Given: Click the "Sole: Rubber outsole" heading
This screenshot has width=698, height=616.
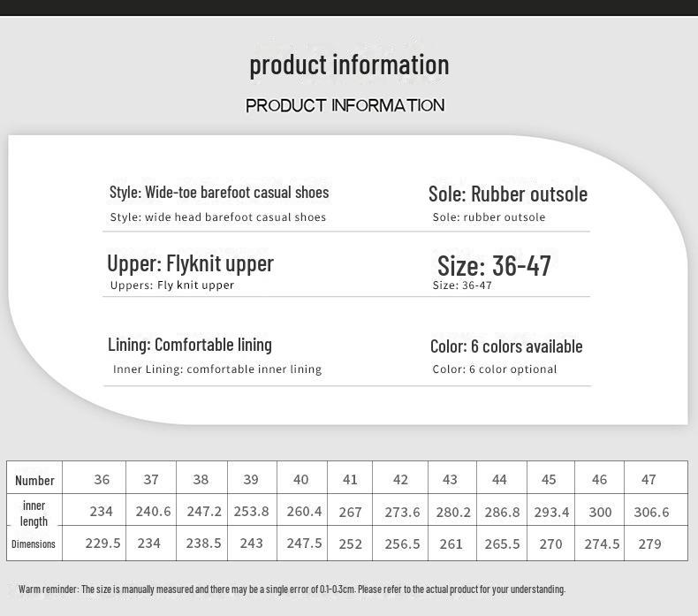Looking at the screenshot, I should tap(508, 194).
